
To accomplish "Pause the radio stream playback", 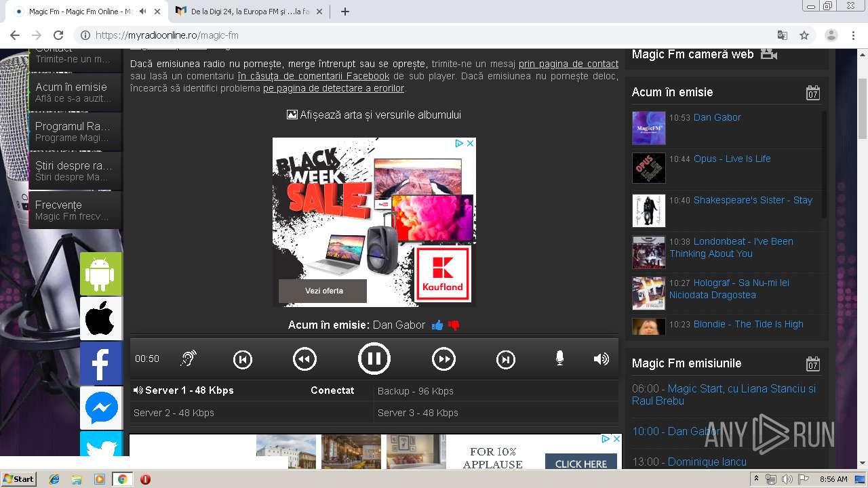I will (374, 359).
